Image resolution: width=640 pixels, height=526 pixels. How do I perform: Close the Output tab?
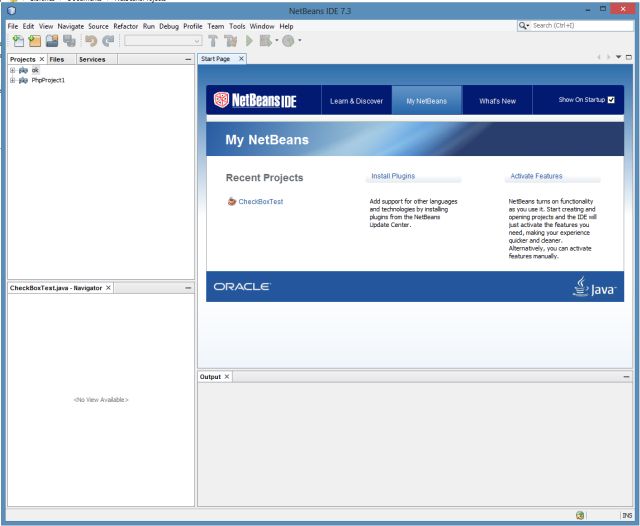tap(227, 377)
